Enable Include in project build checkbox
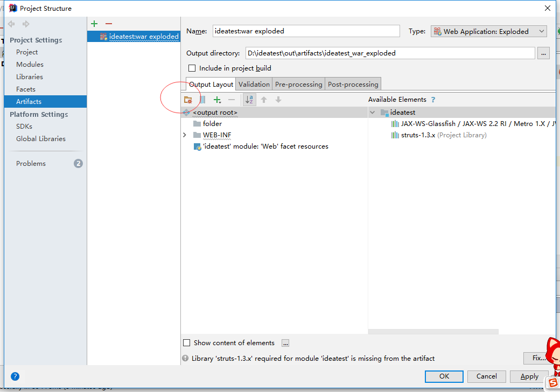The height and width of the screenshot is (392, 560). coord(192,68)
